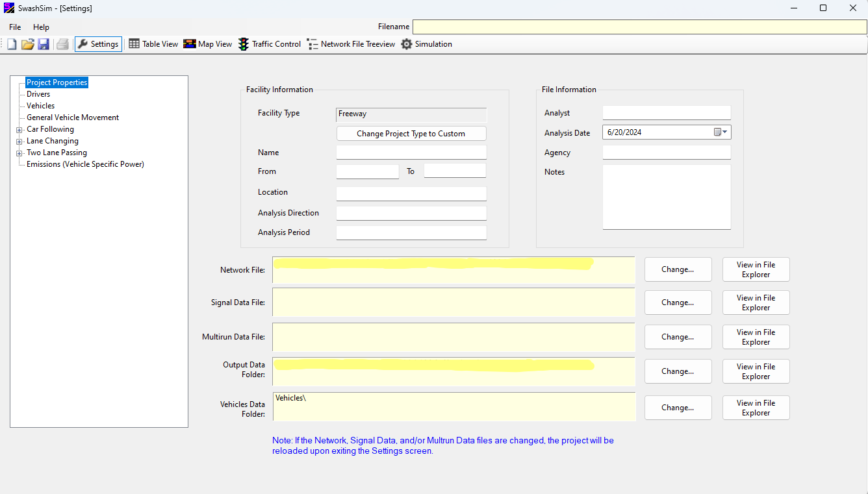Click the Analysis Date value 6/20/2024
Viewport: 868px width, 494px height.
(624, 132)
